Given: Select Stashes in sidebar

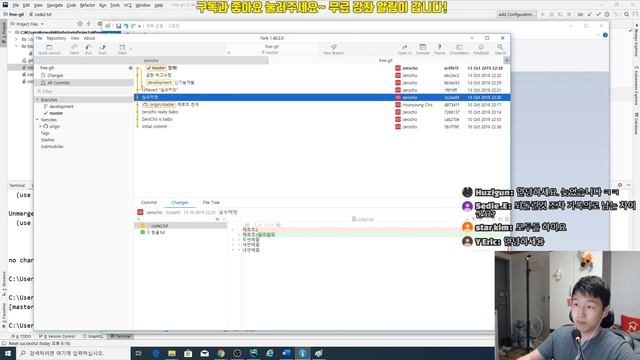Looking at the screenshot, I should [x=48, y=140].
